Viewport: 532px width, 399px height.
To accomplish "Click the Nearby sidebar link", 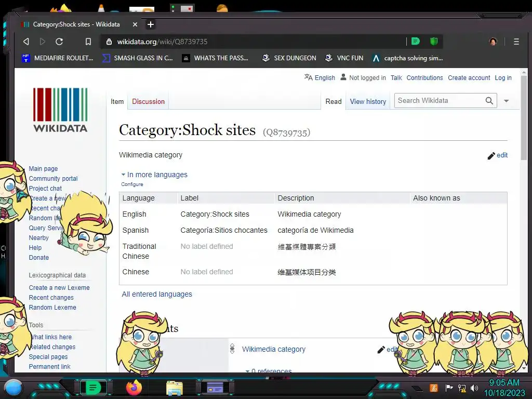I will coord(38,238).
